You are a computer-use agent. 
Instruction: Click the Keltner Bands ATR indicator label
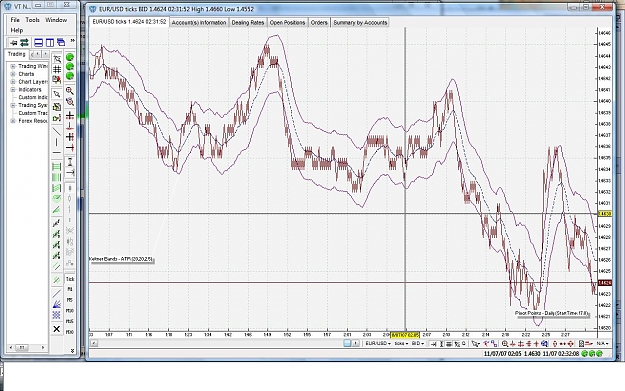(x=121, y=259)
